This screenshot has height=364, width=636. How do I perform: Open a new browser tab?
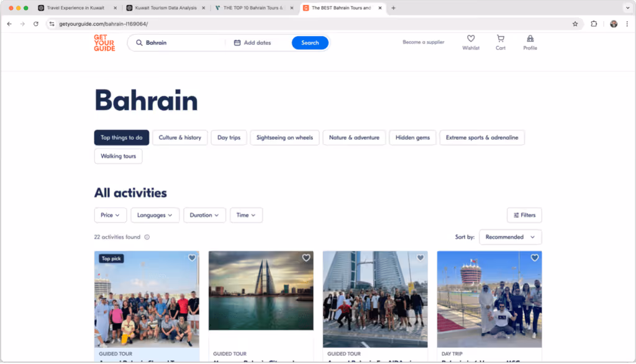pos(393,7)
